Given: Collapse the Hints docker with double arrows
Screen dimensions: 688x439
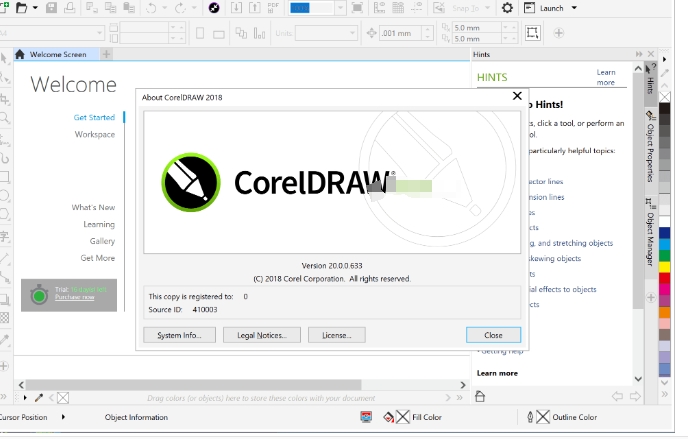Looking at the screenshot, I should [x=639, y=54].
